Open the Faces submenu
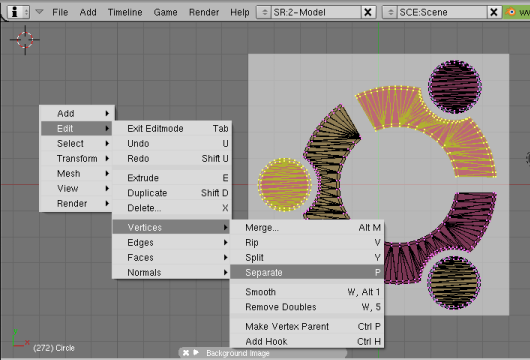Image resolution: width=530 pixels, height=360 pixels. tap(172, 258)
